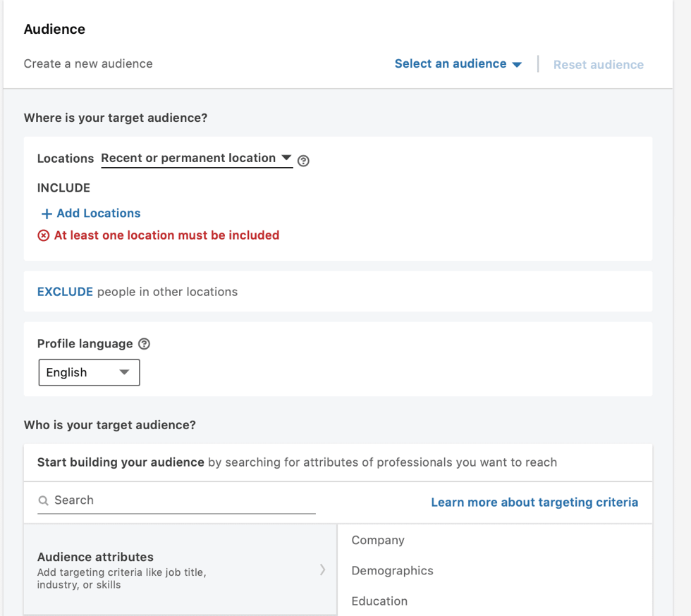This screenshot has height=616, width=691.
Task: Click the red location error icon
Action: click(44, 235)
